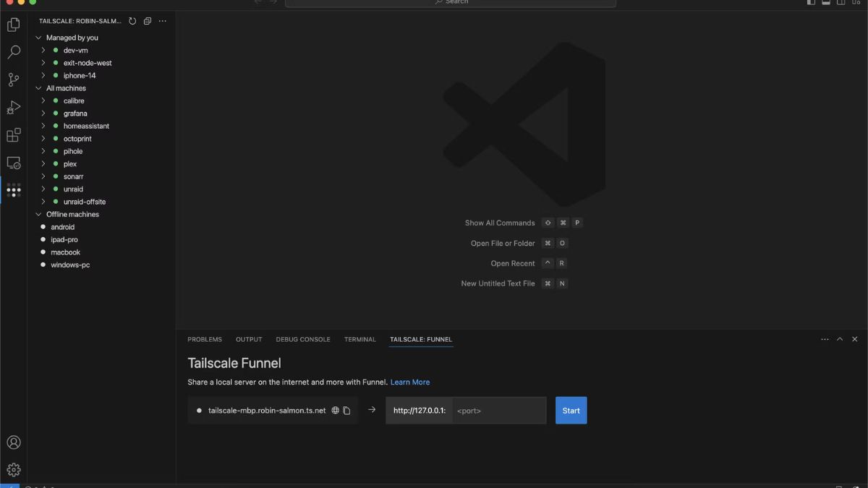
Task: Collapse all in Tailscale sidebar header
Action: pyautogui.click(x=148, y=21)
